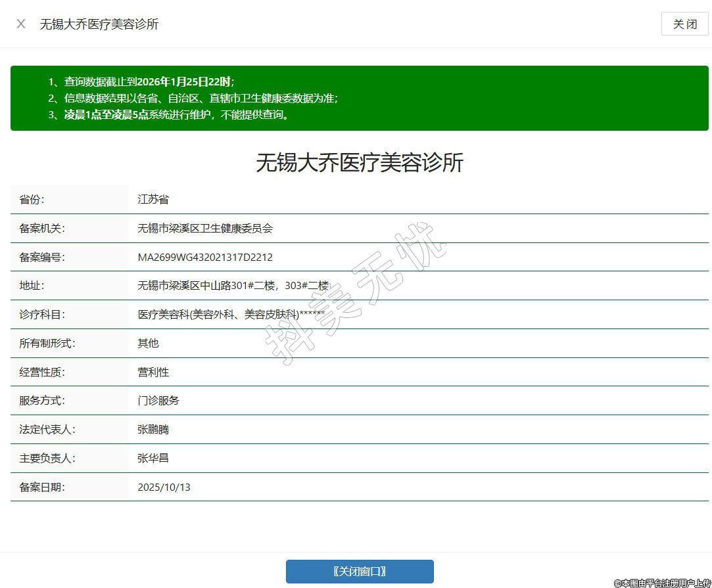Click the 省份 field label
Screen dimensions: 712x588
click(x=32, y=200)
